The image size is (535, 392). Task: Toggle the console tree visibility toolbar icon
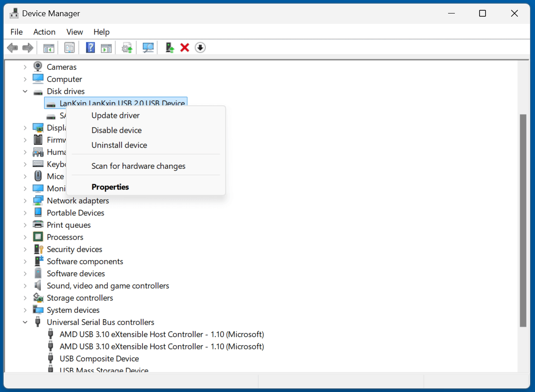point(49,47)
